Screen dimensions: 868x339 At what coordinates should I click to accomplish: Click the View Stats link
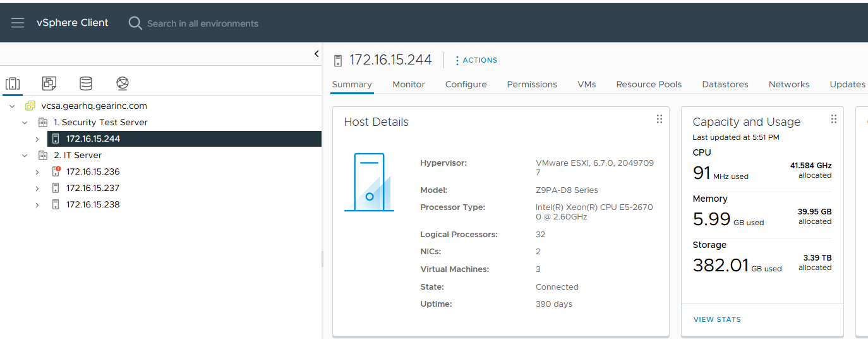click(x=717, y=319)
